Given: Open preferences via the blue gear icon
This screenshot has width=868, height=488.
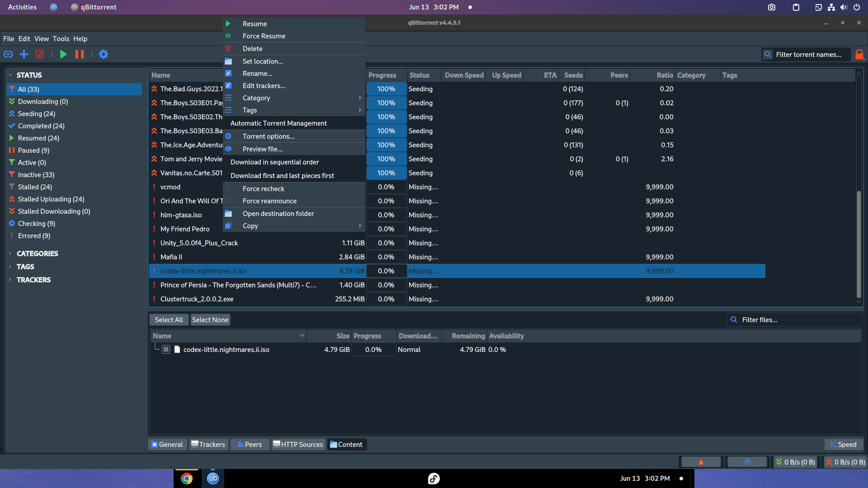Looking at the screenshot, I should (104, 54).
